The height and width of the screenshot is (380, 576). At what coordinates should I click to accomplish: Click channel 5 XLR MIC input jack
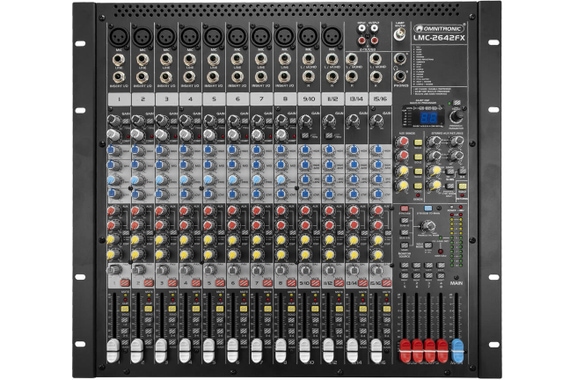pyautogui.click(x=213, y=37)
